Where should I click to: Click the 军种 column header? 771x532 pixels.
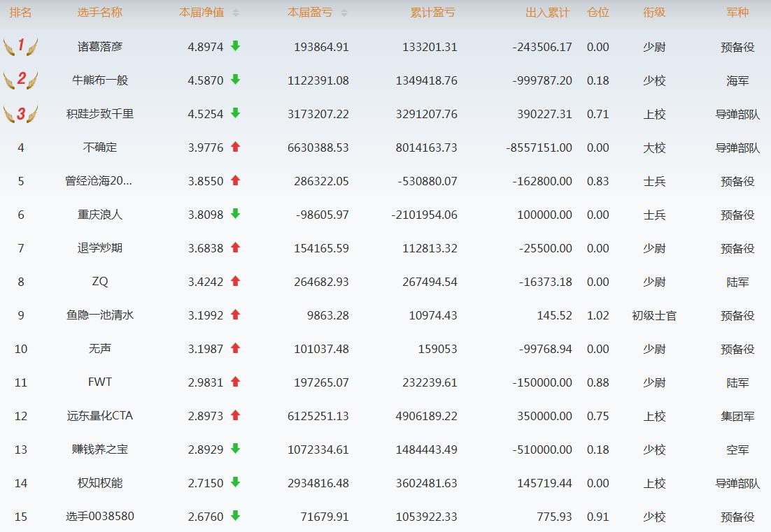coord(737,13)
